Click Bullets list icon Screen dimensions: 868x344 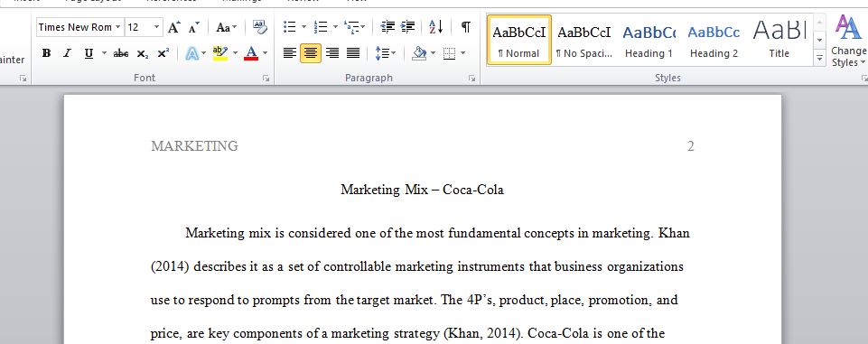(x=290, y=27)
